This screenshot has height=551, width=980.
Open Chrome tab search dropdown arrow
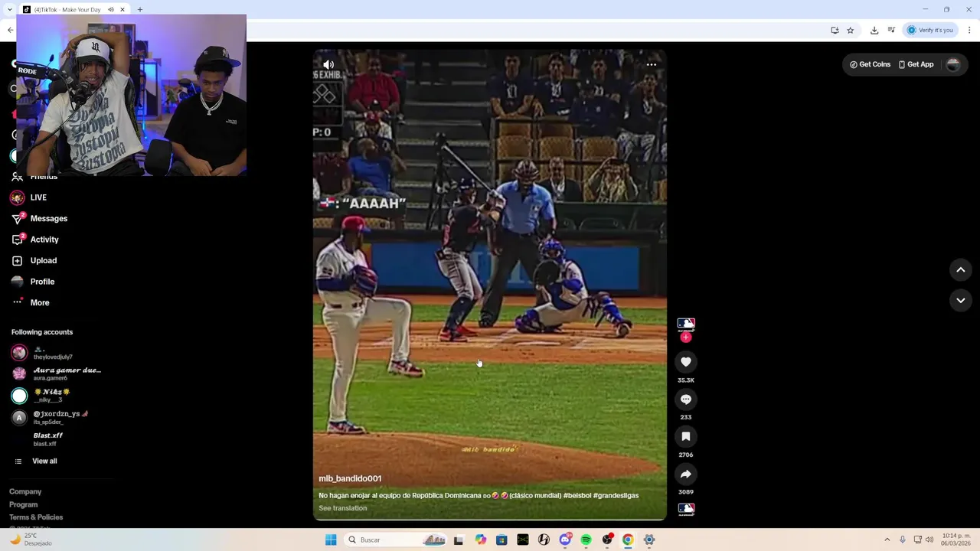click(x=9, y=10)
